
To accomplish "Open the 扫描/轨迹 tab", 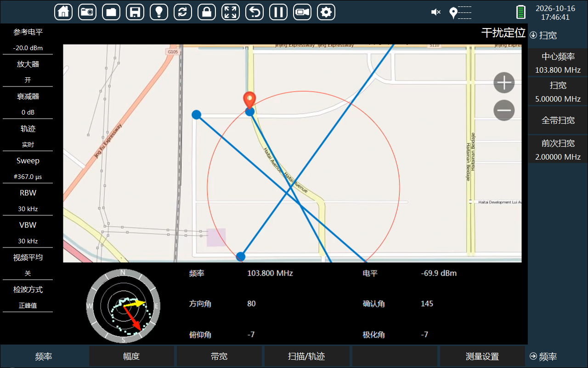I will tap(307, 356).
